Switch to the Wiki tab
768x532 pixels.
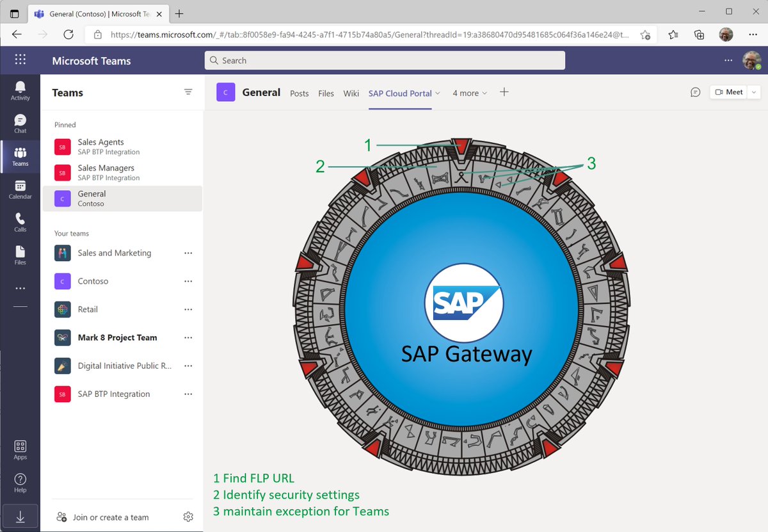[351, 93]
